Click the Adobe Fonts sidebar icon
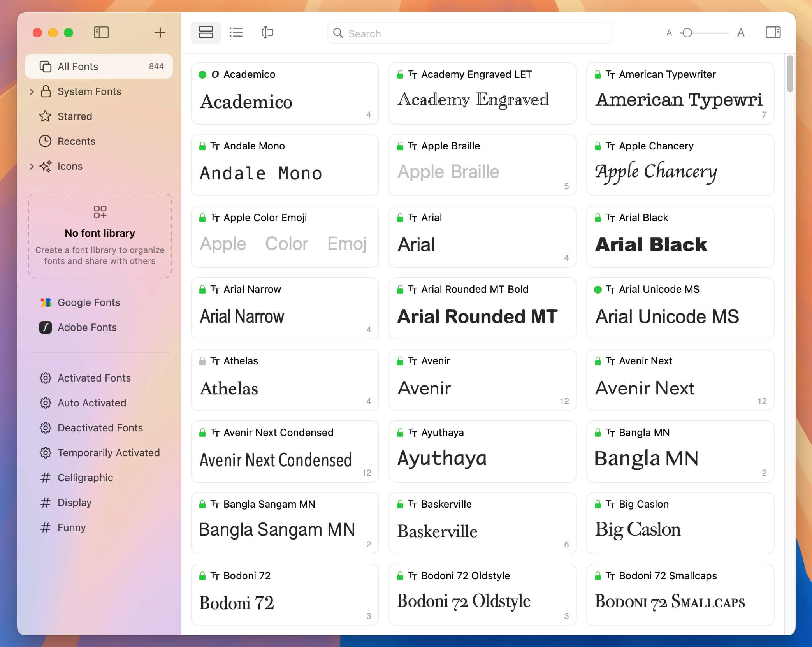This screenshot has width=812, height=647. 46,327
